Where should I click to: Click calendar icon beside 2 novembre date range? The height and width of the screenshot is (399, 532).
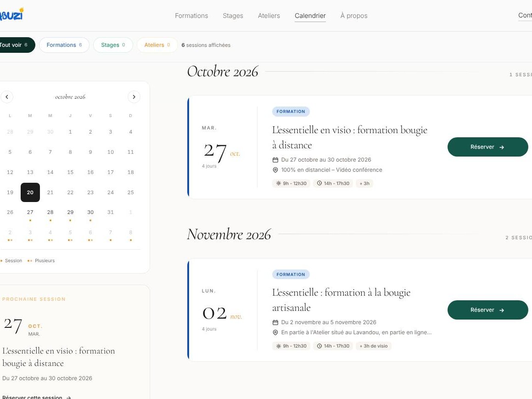coord(275,322)
